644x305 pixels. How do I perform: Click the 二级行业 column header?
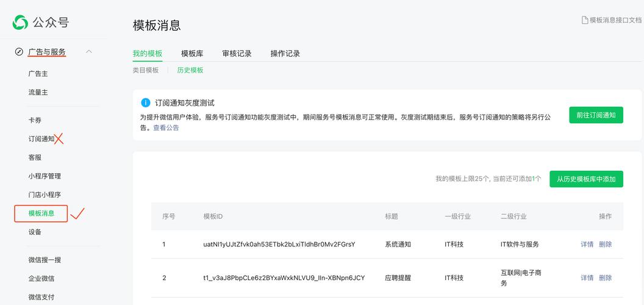click(x=513, y=216)
